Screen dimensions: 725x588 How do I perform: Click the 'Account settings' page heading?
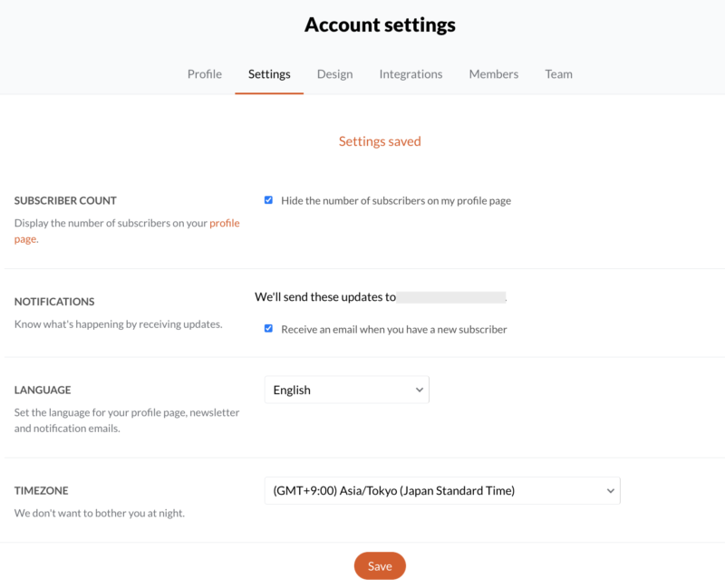(380, 24)
